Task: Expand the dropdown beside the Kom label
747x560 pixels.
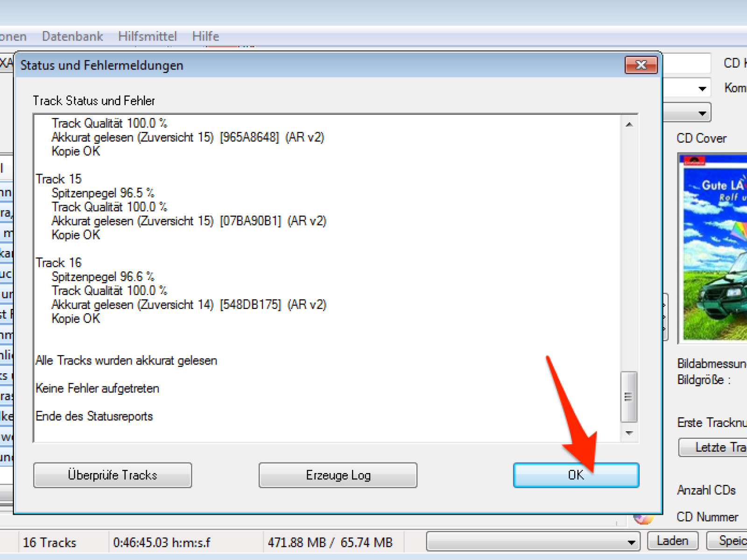Action: [702, 88]
